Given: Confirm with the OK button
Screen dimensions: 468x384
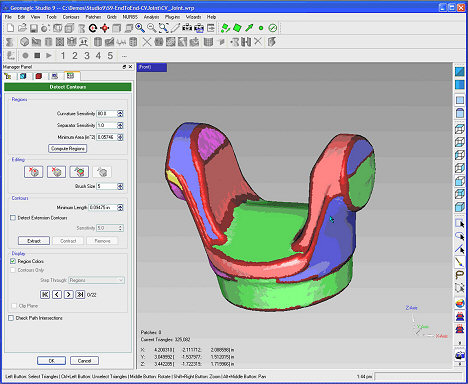Looking at the screenshot, I should (x=51, y=361).
